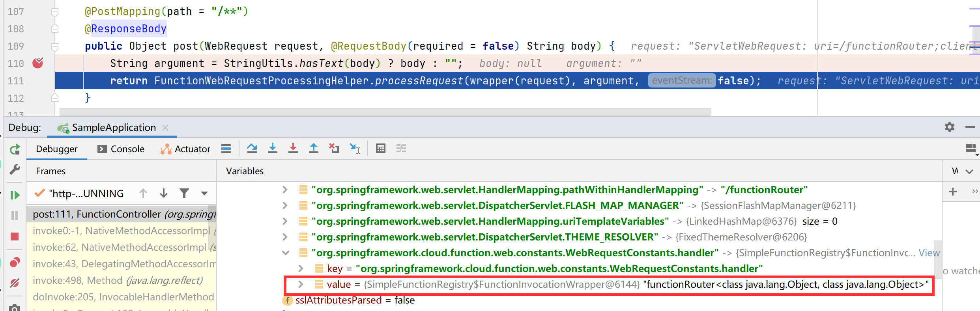Open debugger settings wrench icon
Viewport: 980px width, 311px height.
pyautogui.click(x=15, y=170)
